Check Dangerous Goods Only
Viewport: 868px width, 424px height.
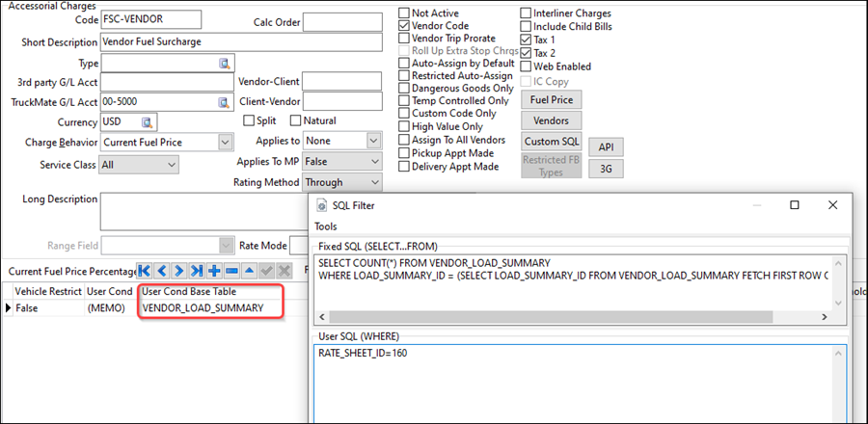point(405,88)
